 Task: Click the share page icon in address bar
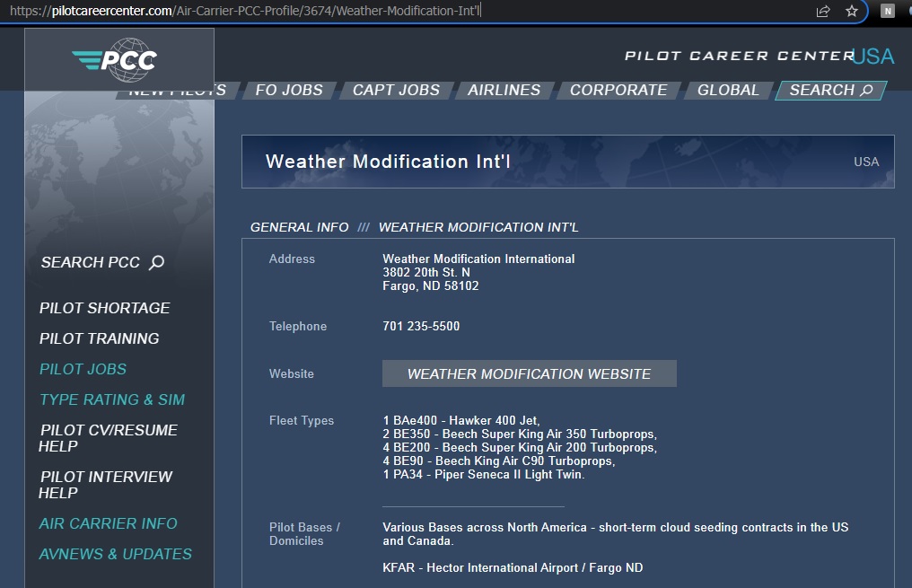coord(822,11)
